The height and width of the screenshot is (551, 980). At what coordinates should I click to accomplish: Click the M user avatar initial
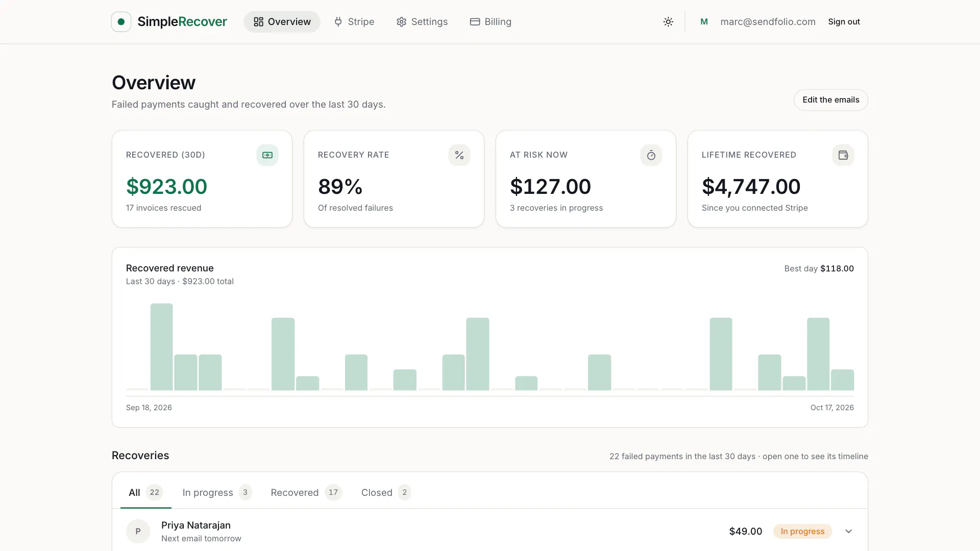click(x=704, y=22)
